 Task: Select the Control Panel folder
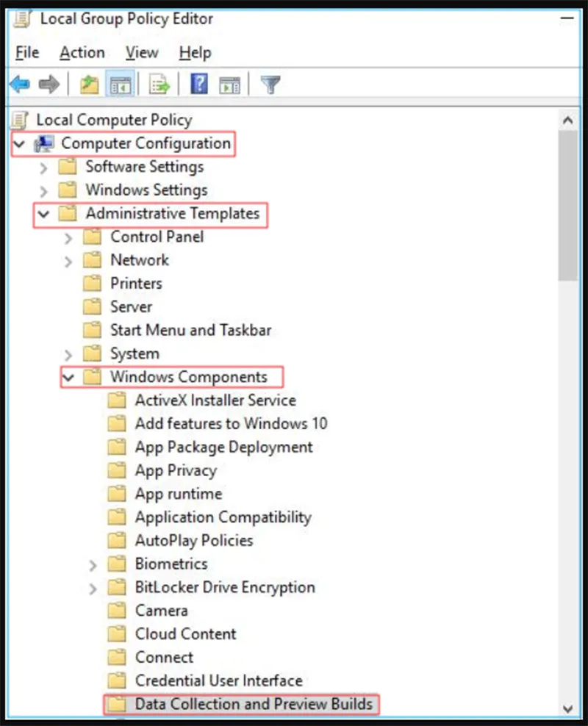pos(157,237)
